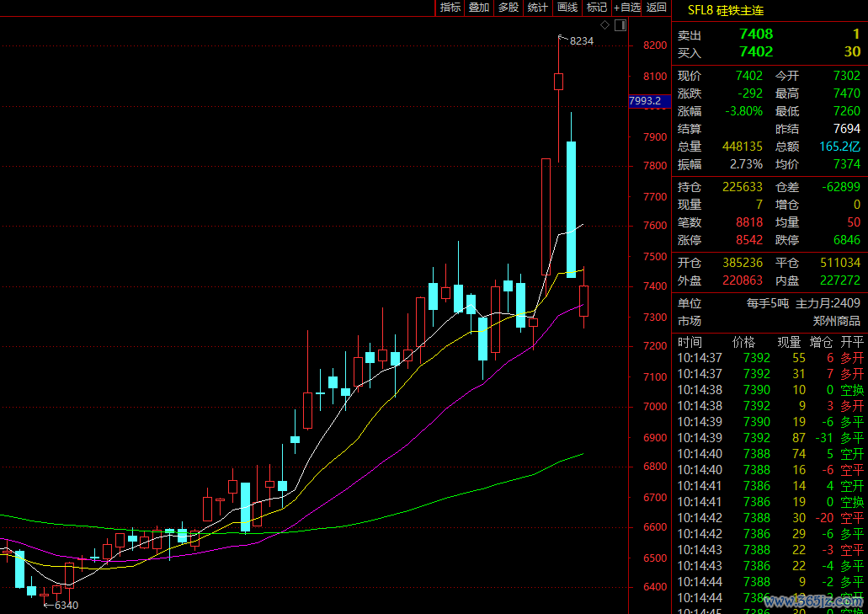Click the 卖出 ask price 7408

[755, 35]
